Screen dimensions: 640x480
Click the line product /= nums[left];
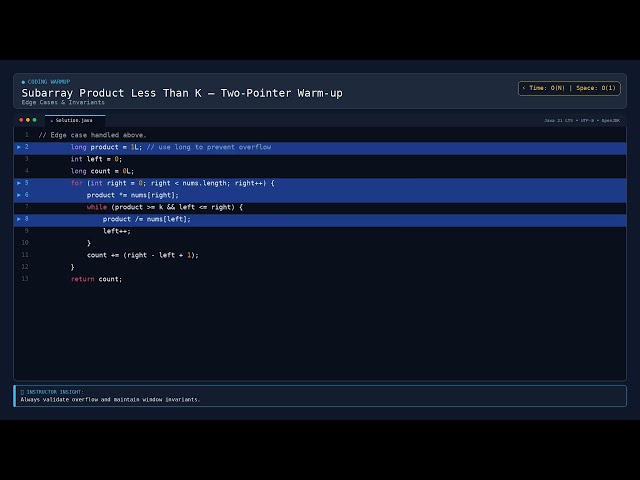(147, 219)
